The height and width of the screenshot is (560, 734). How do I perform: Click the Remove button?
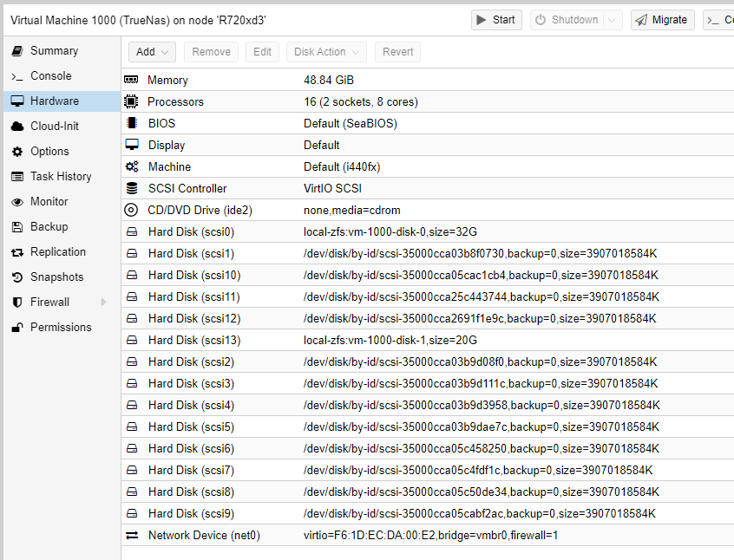[211, 52]
